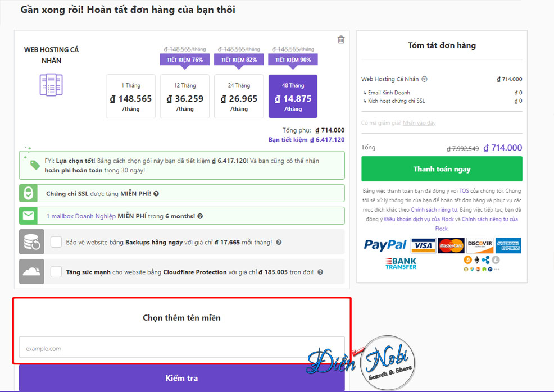Tick the Cloudflare Protection checkbox
Screen dimensions: 554x392
[56, 272]
